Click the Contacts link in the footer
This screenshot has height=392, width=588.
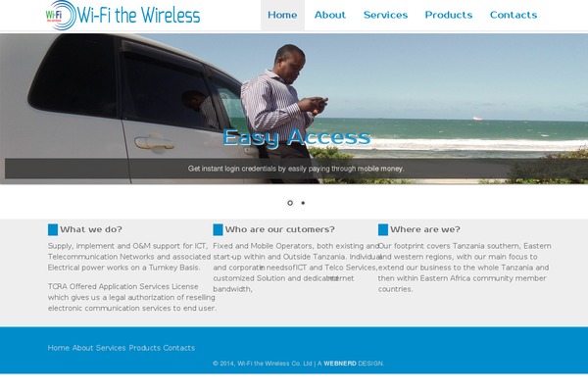click(x=179, y=348)
